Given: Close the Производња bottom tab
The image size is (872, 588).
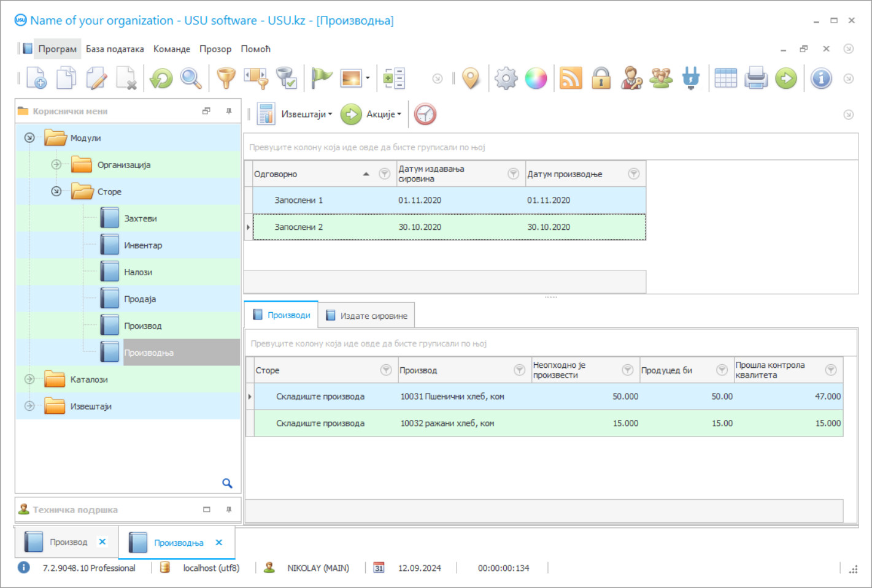Looking at the screenshot, I should [219, 542].
